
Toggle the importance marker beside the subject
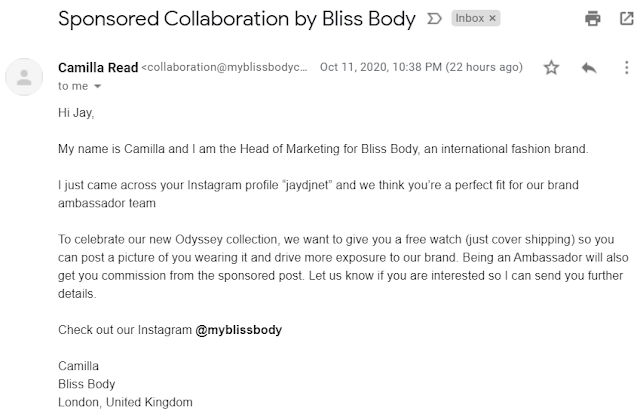[434, 19]
